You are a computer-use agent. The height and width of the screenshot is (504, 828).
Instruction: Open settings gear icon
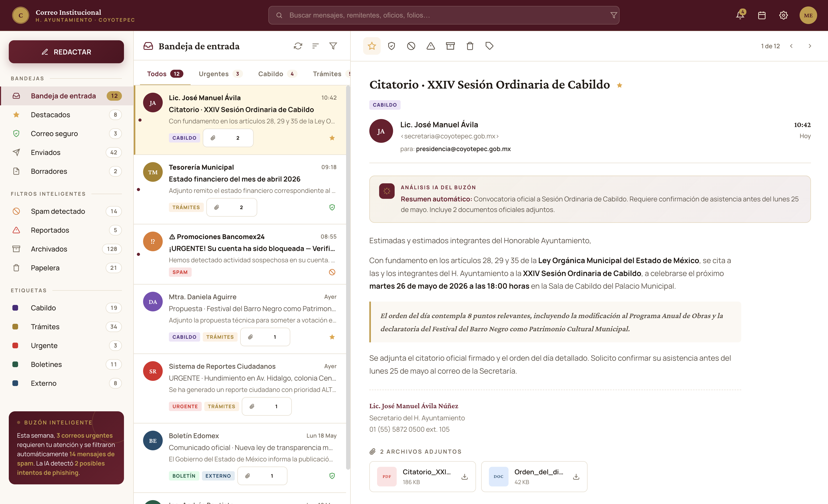coord(783,15)
